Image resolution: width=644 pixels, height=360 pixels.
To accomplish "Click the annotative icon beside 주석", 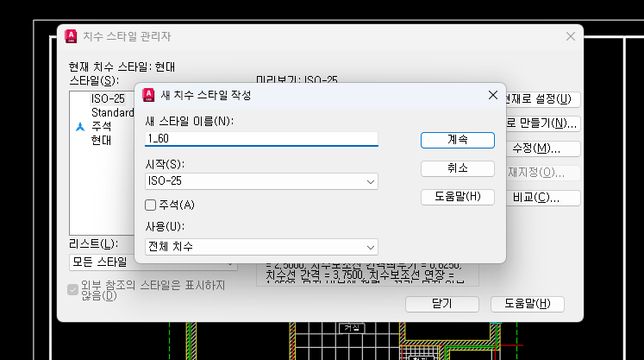I will pos(80,127).
